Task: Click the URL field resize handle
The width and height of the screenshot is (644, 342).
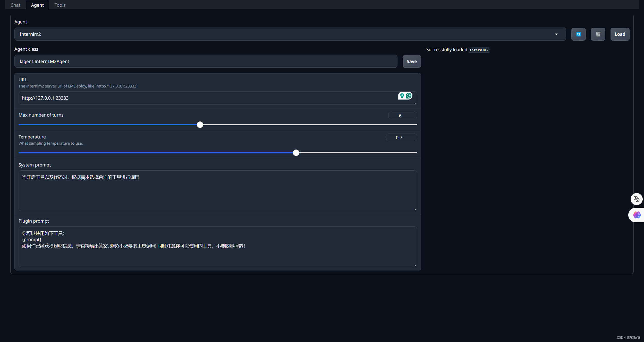Action: (415, 103)
